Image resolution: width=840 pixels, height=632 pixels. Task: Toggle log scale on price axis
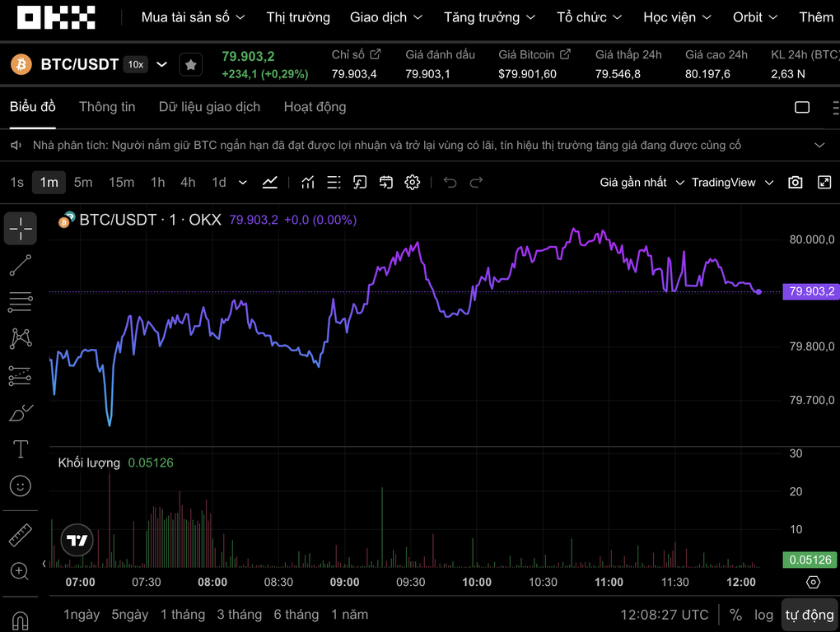(763, 615)
